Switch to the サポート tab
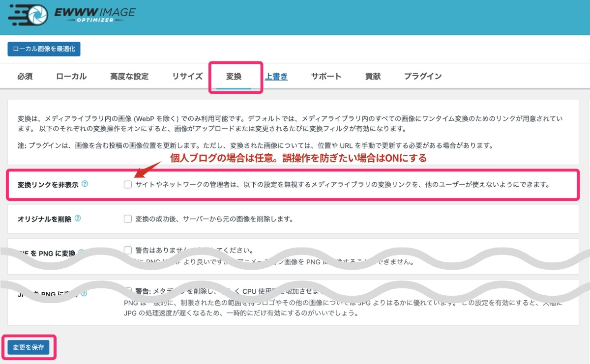The image size is (590, 364). pyautogui.click(x=325, y=77)
